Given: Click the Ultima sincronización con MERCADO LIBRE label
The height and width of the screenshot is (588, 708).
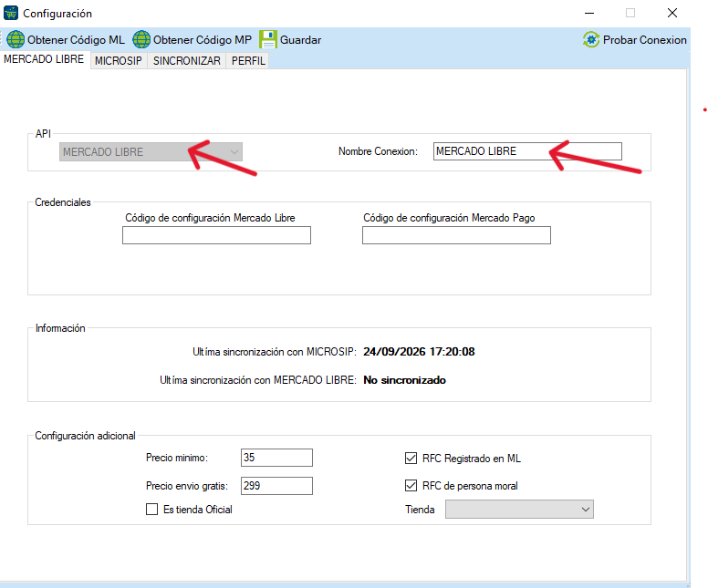Looking at the screenshot, I should [258, 380].
